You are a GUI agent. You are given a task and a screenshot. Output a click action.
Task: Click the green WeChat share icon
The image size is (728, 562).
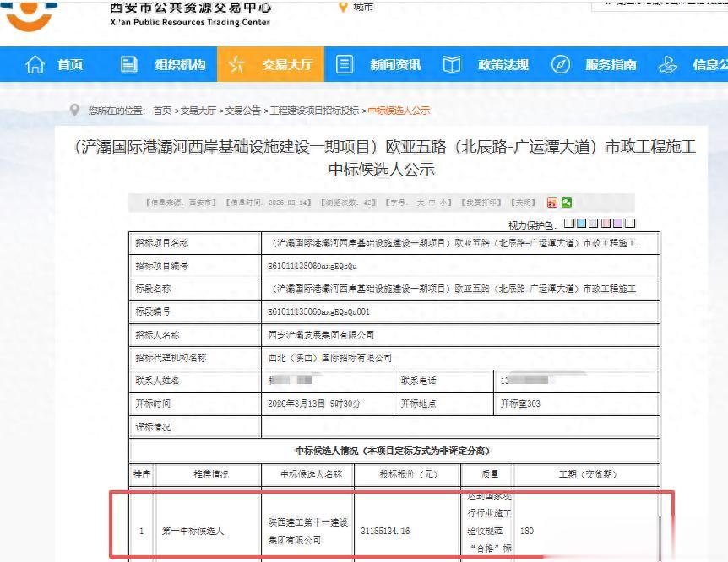pyautogui.click(x=567, y=203)
